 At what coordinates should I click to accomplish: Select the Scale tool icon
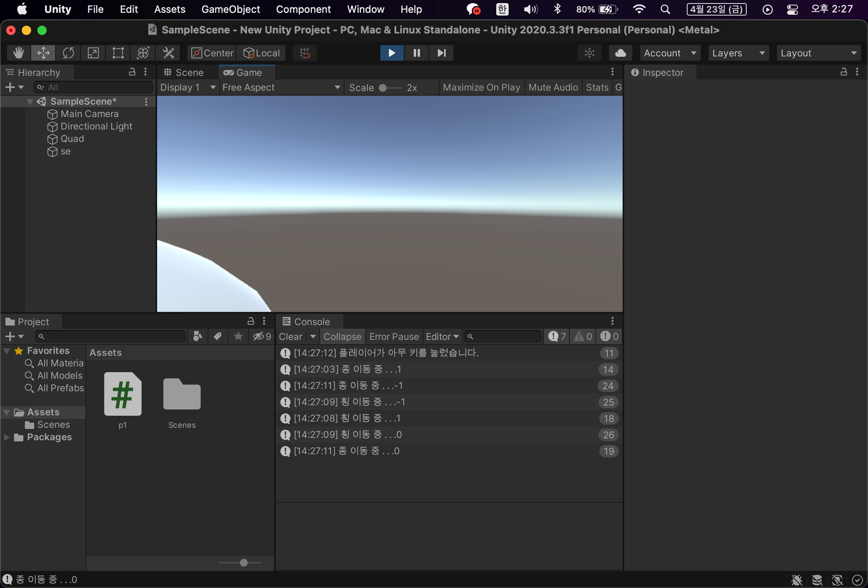coord(93,53)
